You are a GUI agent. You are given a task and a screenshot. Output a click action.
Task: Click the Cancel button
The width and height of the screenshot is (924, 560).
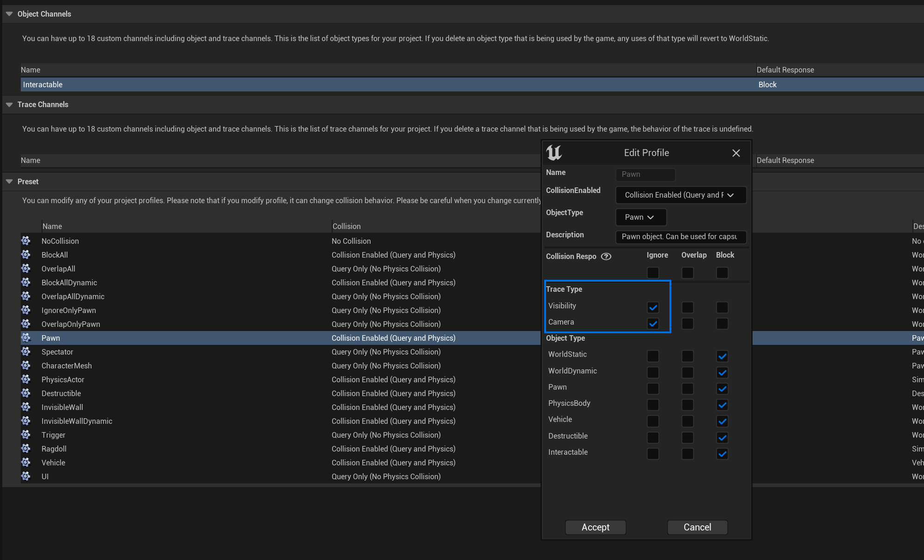point(698,527)
